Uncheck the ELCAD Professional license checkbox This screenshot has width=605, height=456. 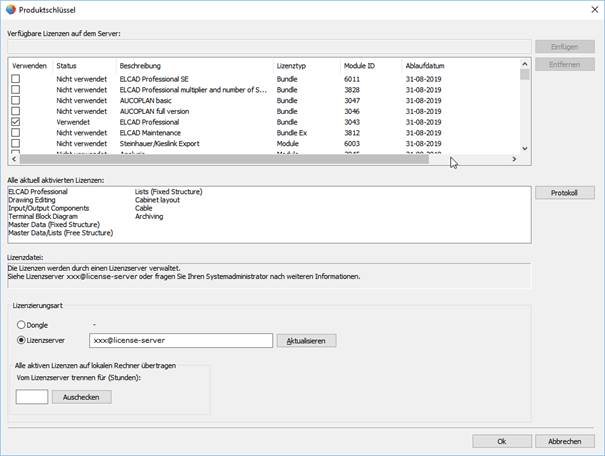point(15,122)
